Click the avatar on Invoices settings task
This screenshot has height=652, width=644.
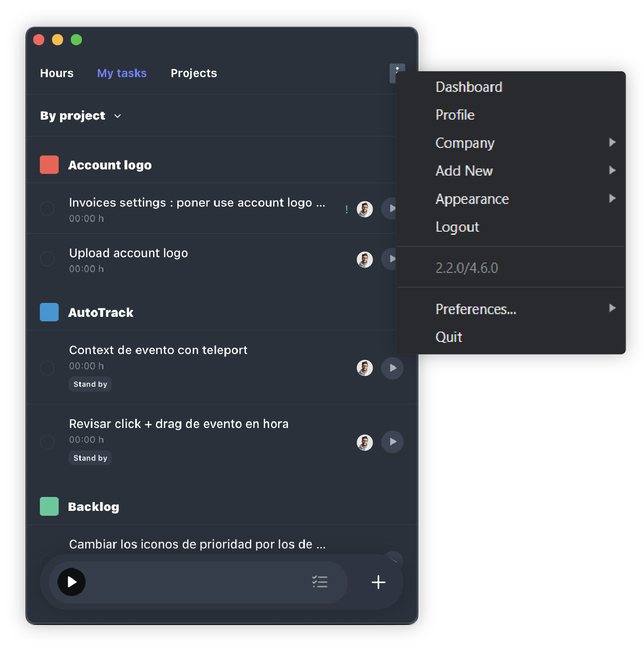(x=365, y=209)
